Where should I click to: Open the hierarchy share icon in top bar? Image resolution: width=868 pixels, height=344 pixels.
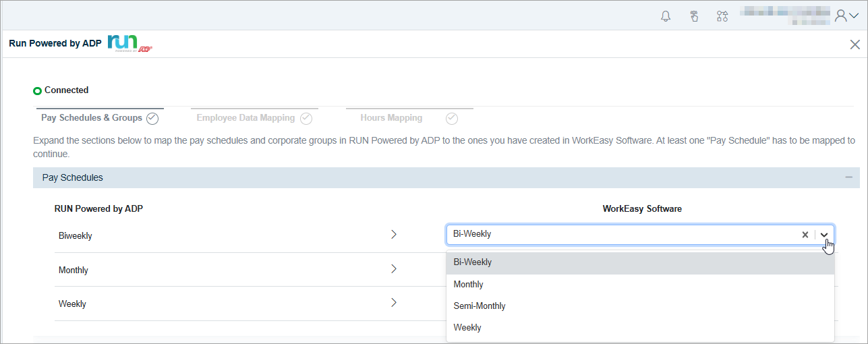coord(722,16)
